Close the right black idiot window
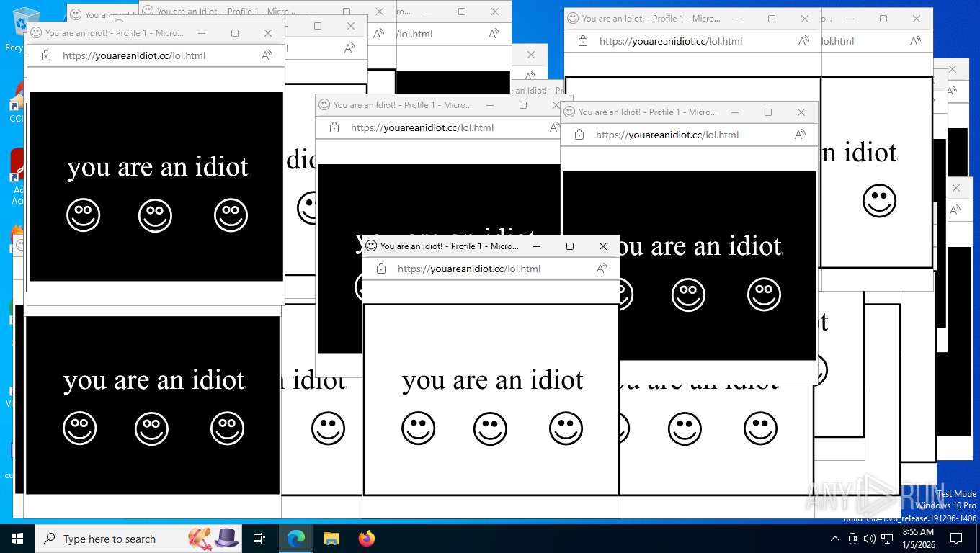Screen dimensions: 980x553 tap(801, 112)
